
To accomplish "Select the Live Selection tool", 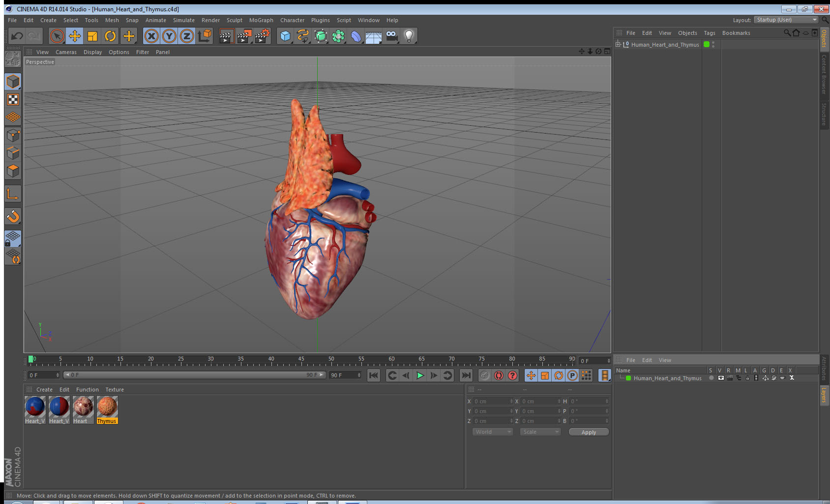I will (57, 36).
